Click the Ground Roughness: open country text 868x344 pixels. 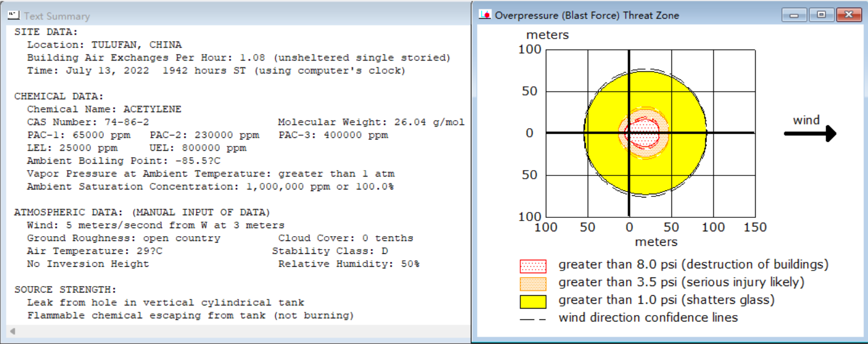coord(123,238)
